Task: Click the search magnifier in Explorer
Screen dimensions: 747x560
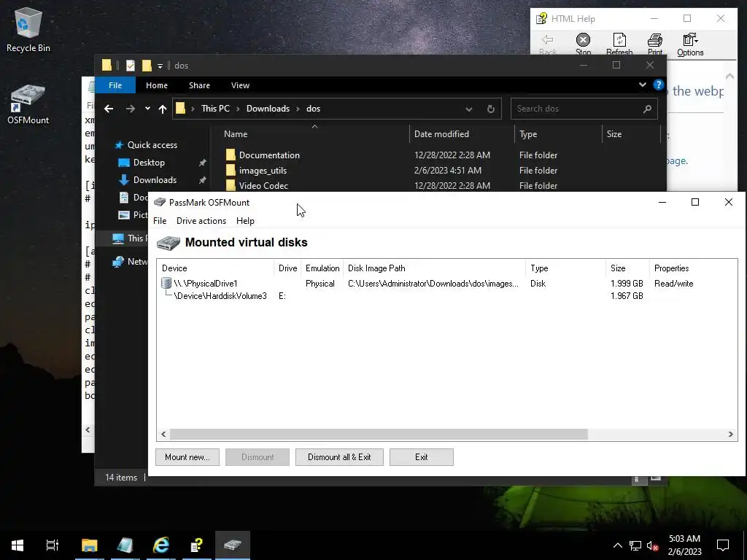Action: click(x=647, y=109)
